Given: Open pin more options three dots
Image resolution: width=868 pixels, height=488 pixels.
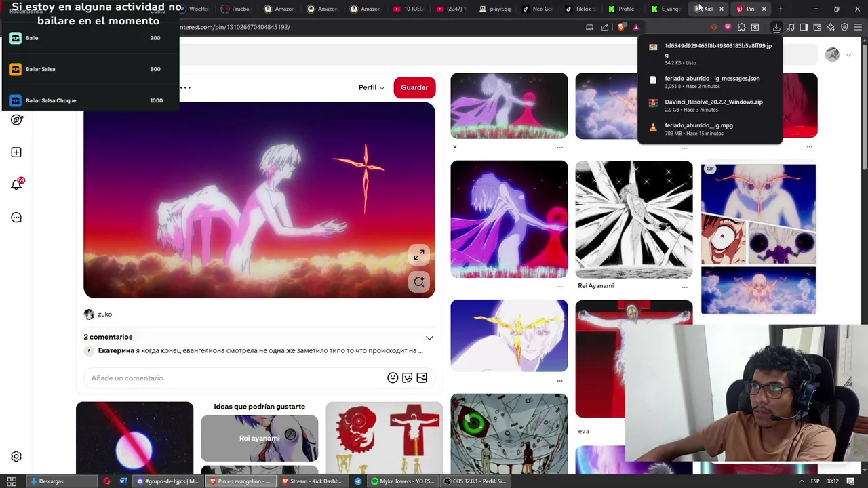Looking at the screenshot, I should point(185,87).
